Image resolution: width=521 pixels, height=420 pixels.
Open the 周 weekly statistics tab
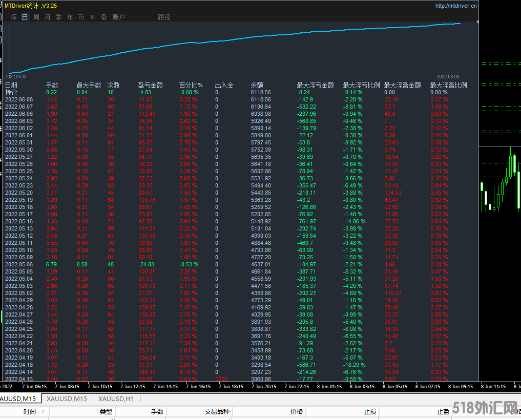[x=36, y=17]
